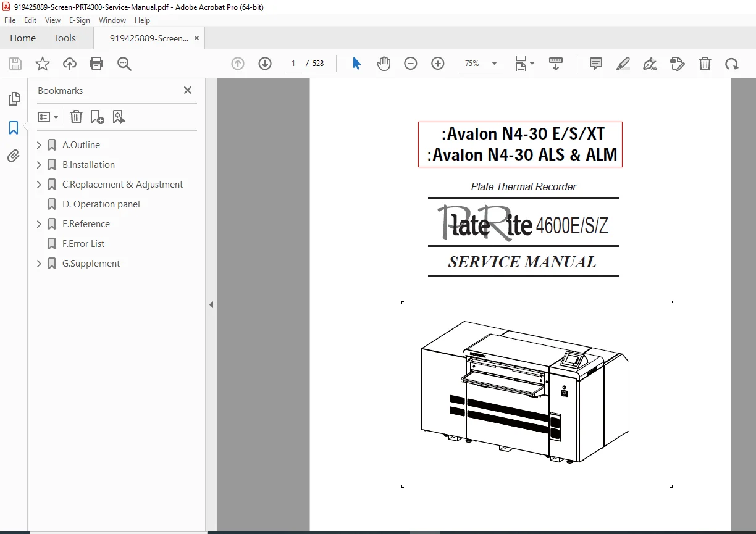The width and height of the screenshot is (756, 534).
Task: Close the Bookmarks panel
Action: (x=188, y=90)
